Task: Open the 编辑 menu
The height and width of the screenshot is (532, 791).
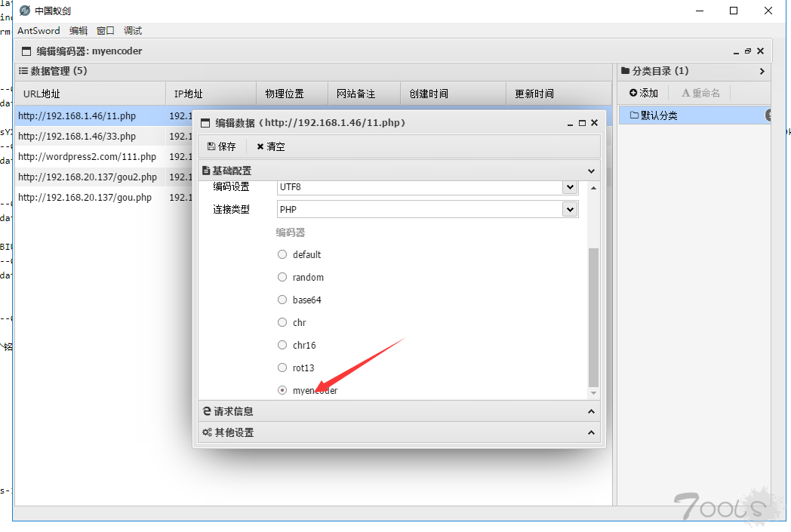Action: click(78, 31)
